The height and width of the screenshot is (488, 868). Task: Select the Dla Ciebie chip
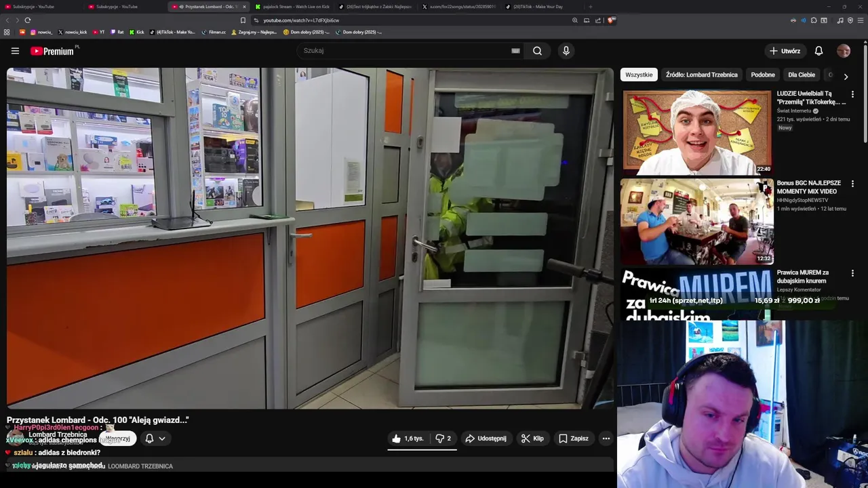tap(802, 75)
